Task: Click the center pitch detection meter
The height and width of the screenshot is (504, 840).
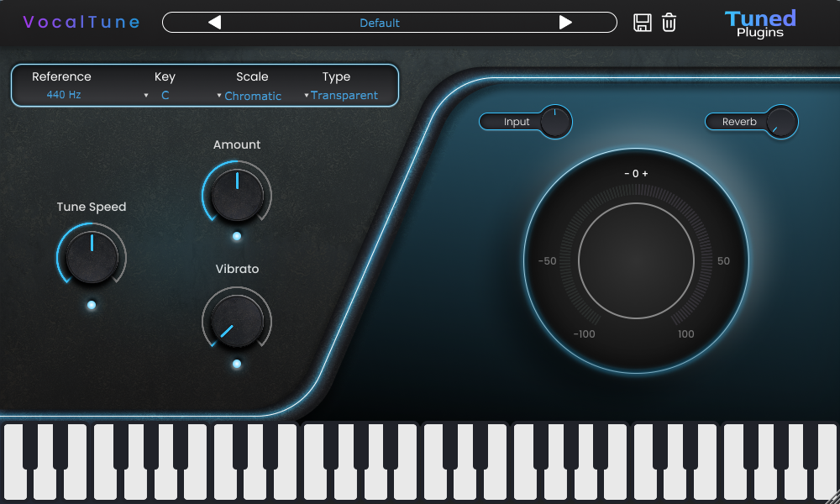Action: pyautogui.click(x=636, y=260)
